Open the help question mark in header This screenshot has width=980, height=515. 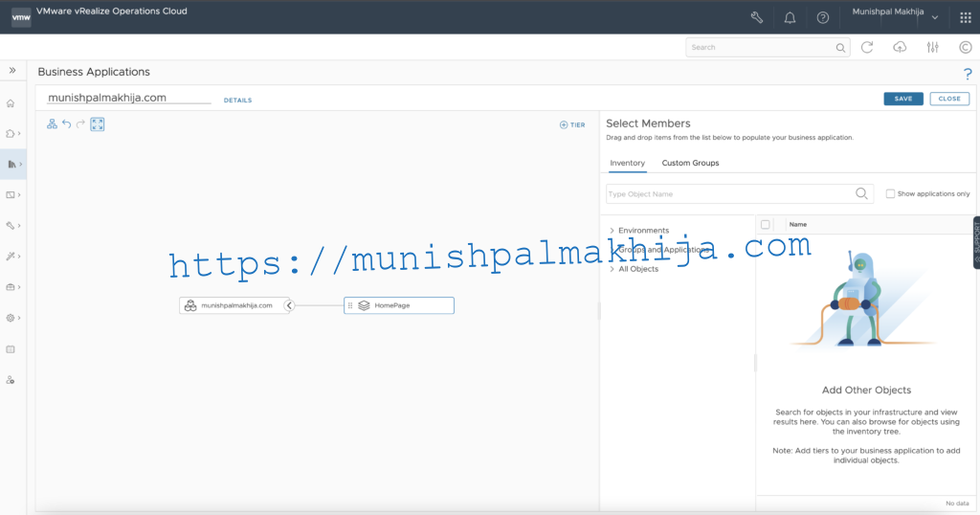click(x=823, y=17)
